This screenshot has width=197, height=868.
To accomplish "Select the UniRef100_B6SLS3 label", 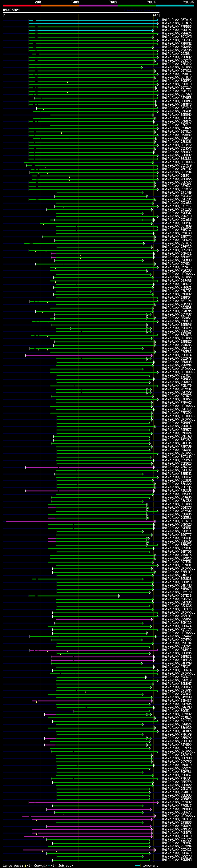I will 177,159.
